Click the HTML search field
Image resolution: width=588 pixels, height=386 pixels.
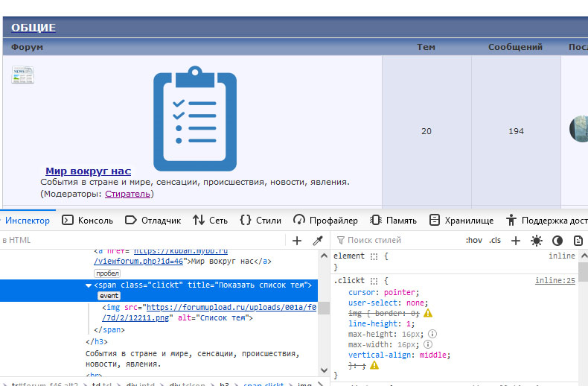tap(142, 240)
